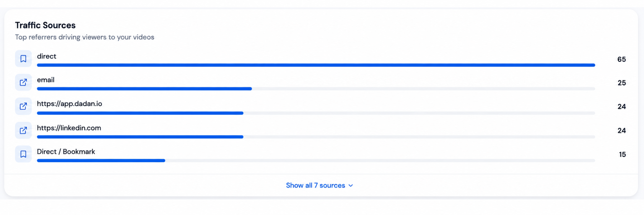644x215 pixels.
Task: Click the external link icon beside email
Action: [x=23, y=82]
